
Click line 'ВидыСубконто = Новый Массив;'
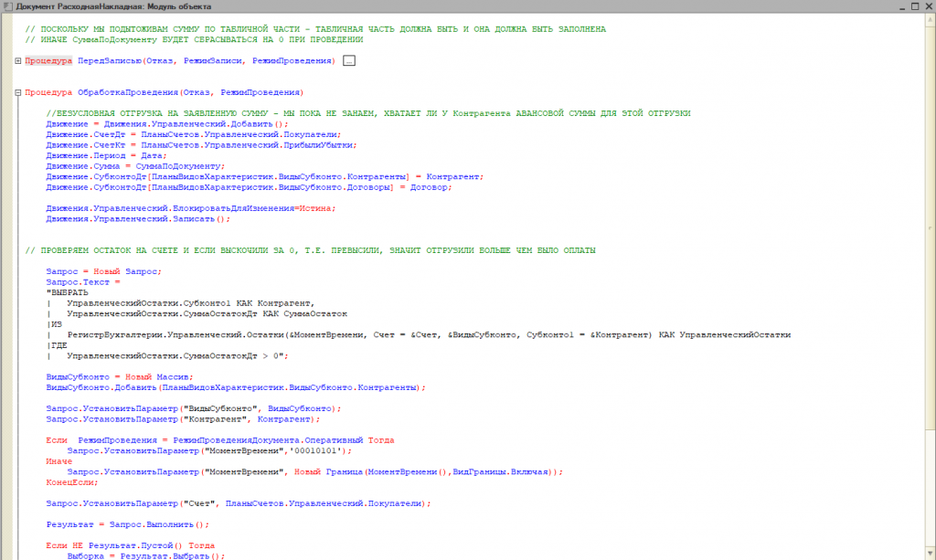click(x=120, y=377)
